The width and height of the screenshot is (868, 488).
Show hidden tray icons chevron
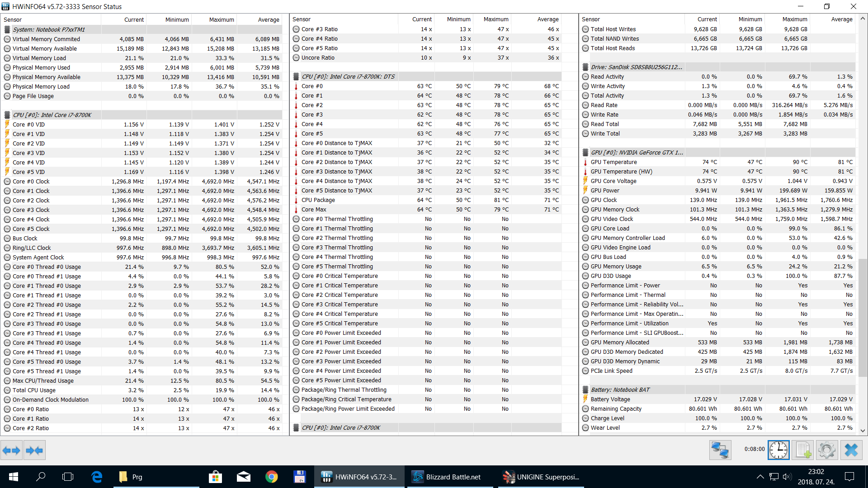coord(760,477)
